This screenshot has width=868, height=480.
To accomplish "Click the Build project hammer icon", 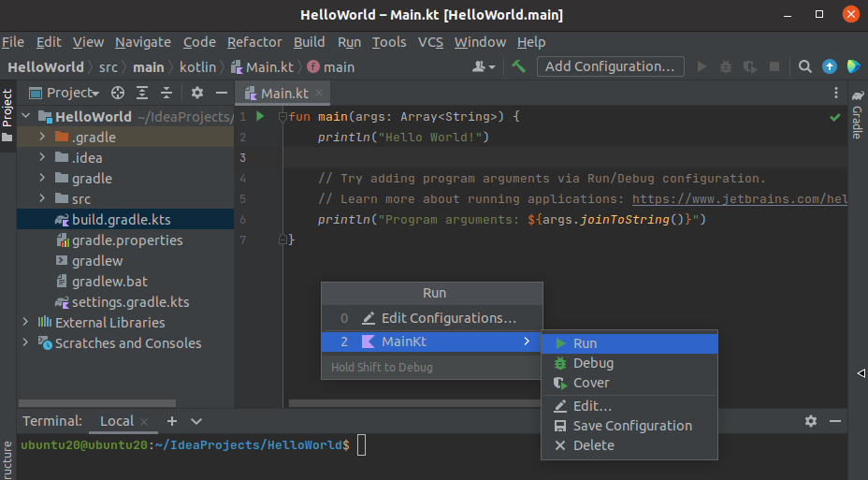I will 518,66.
